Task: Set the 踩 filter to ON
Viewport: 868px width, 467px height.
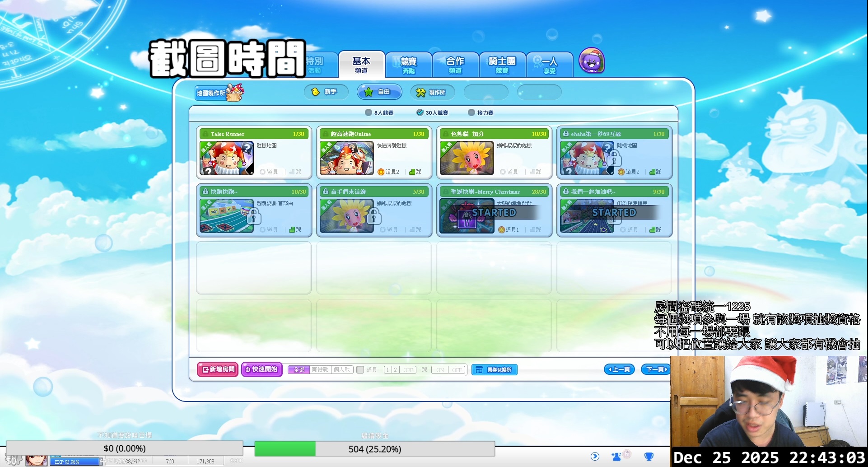Action: tap(439, 370)
